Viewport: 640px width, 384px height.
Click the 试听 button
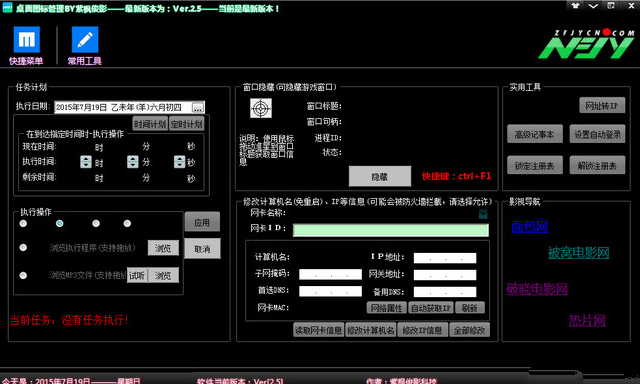[137, 275]
